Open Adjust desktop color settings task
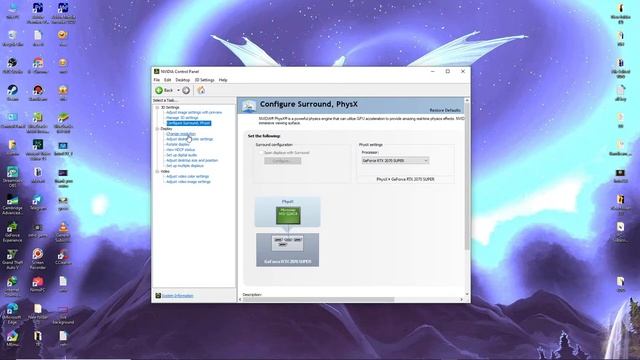 click(x=189, y=139)
